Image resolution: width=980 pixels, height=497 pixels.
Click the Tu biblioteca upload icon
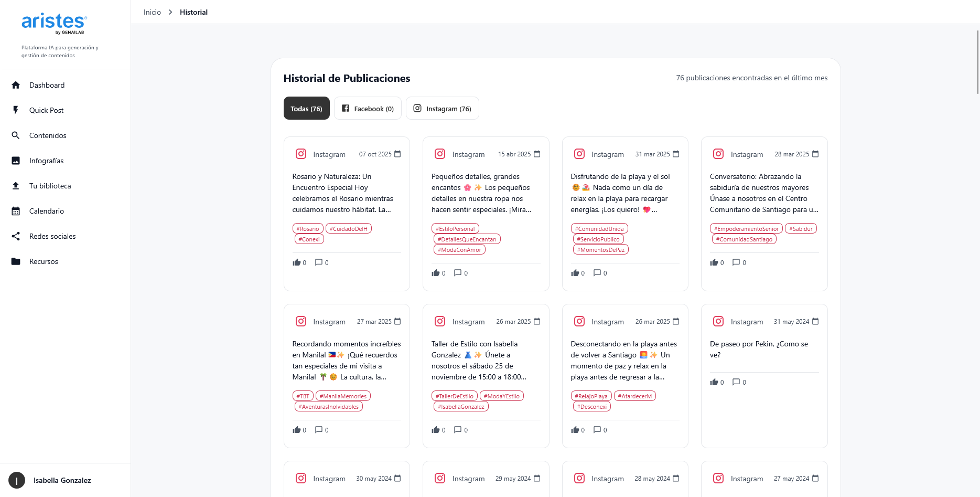[16, 186]
